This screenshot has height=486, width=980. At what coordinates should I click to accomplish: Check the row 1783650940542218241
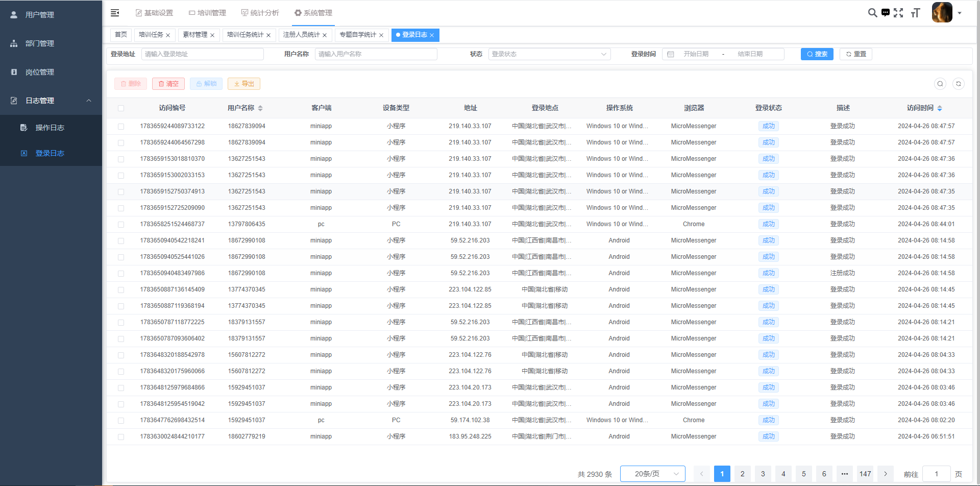coord(121,241)
